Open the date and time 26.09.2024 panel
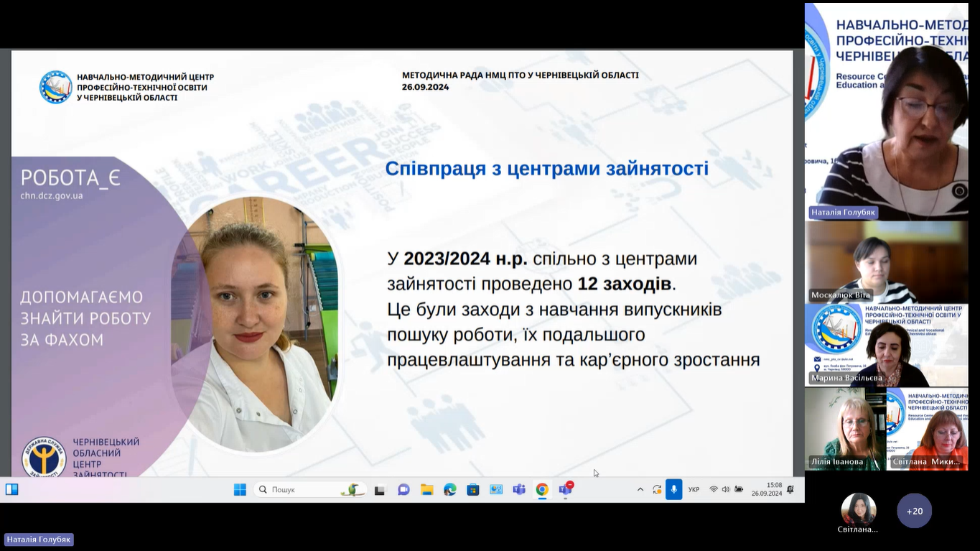The image size is (980, 551). (x=767, y=489)
